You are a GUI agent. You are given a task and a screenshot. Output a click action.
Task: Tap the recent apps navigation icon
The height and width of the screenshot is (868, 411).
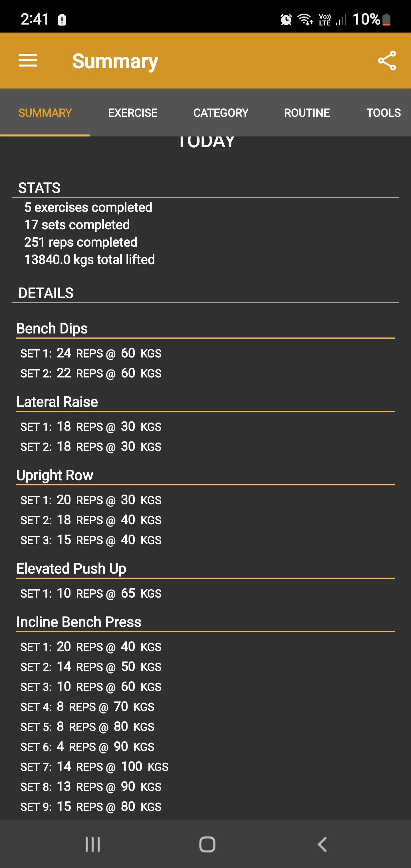[92, 844]
